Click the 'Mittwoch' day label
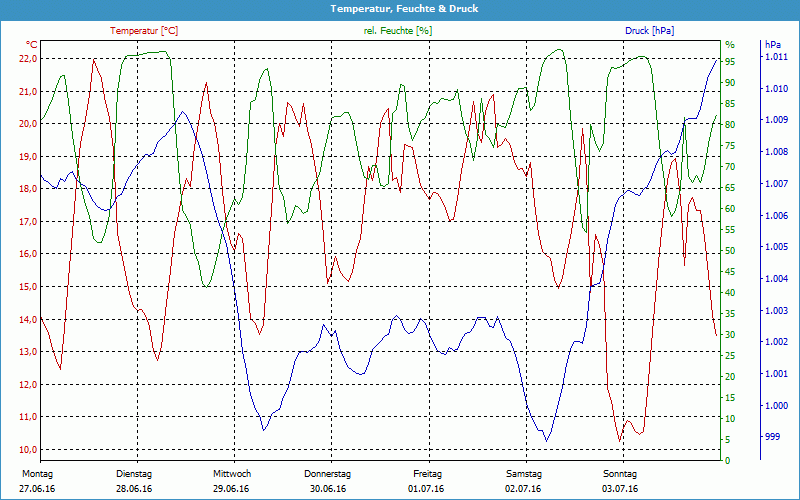This screenshot has height=500, width=800. (x=232, y=474)
